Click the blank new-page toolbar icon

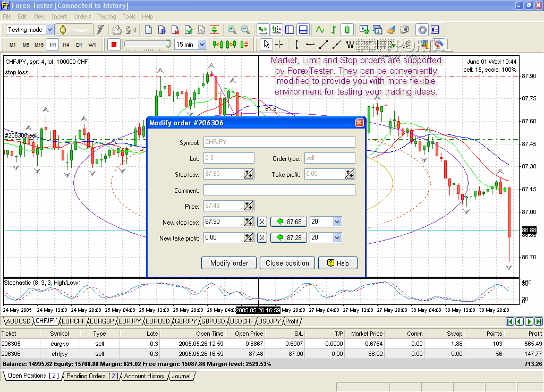148,30
